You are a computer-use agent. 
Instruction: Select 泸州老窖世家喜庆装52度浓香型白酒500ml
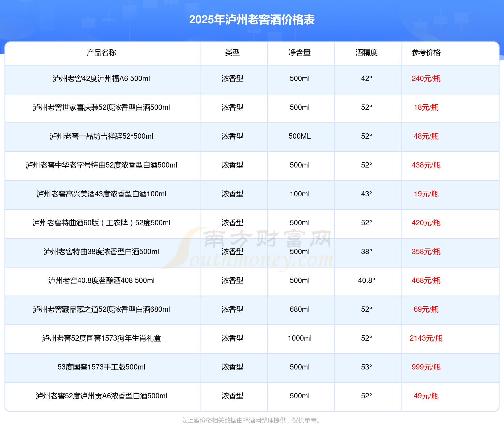coord(101,107)
